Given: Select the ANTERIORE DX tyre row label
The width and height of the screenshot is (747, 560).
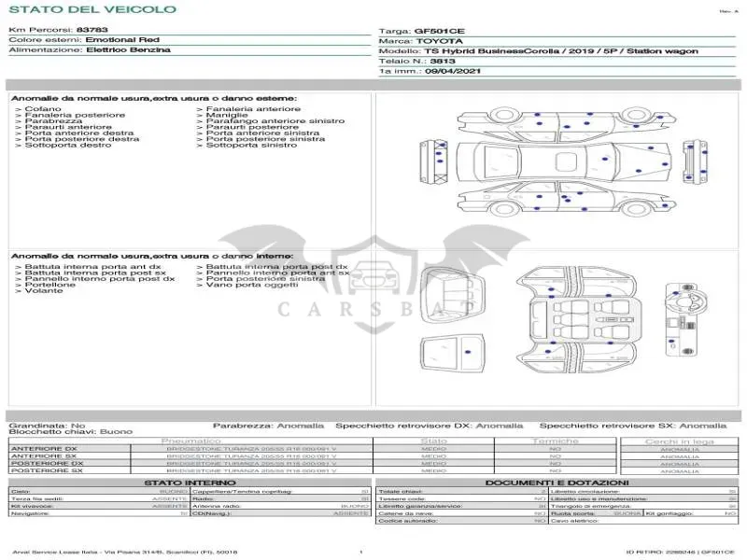Looking at the screenshot, I should pos(44,449).
